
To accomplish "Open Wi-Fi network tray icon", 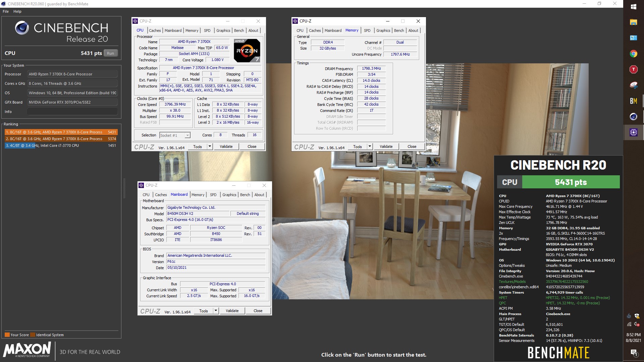I will [629, 324].
